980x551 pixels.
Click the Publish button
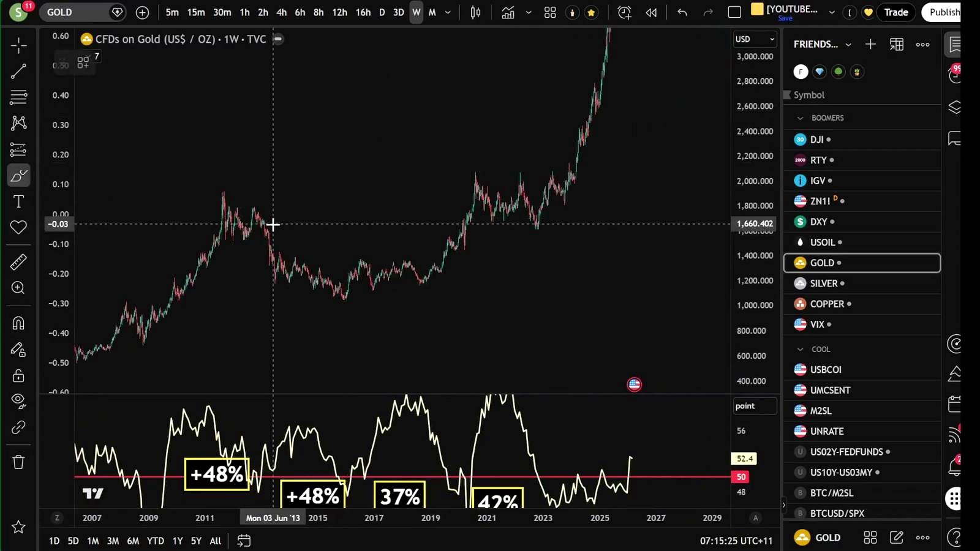[943, 12]
